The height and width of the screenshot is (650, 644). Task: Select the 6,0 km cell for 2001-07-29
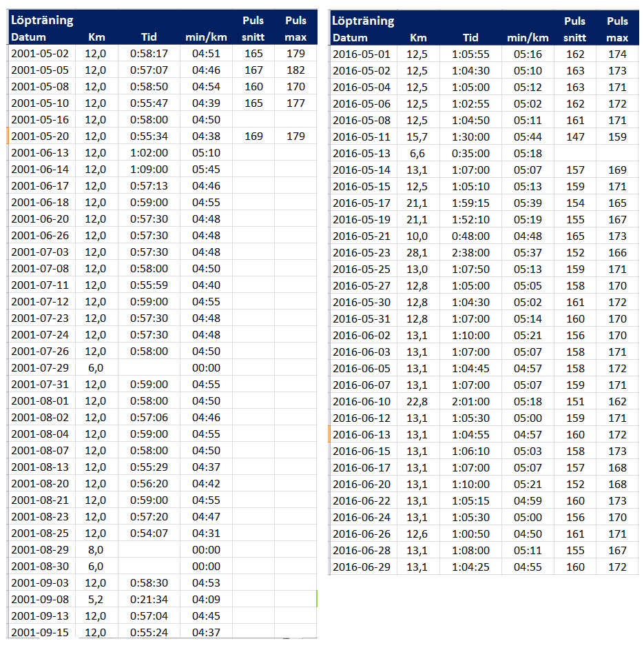coord(96,368)
